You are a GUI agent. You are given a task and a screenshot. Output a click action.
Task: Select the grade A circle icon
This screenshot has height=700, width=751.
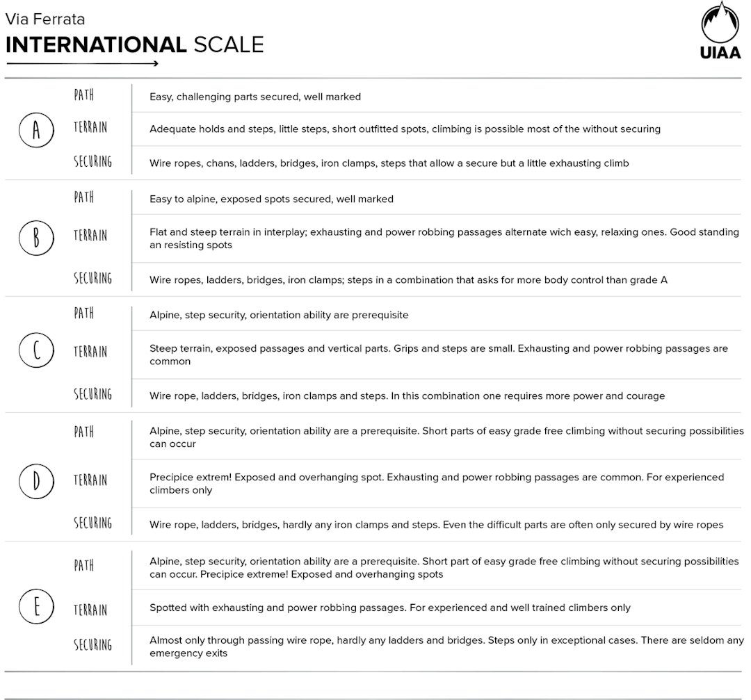point(36,129)
